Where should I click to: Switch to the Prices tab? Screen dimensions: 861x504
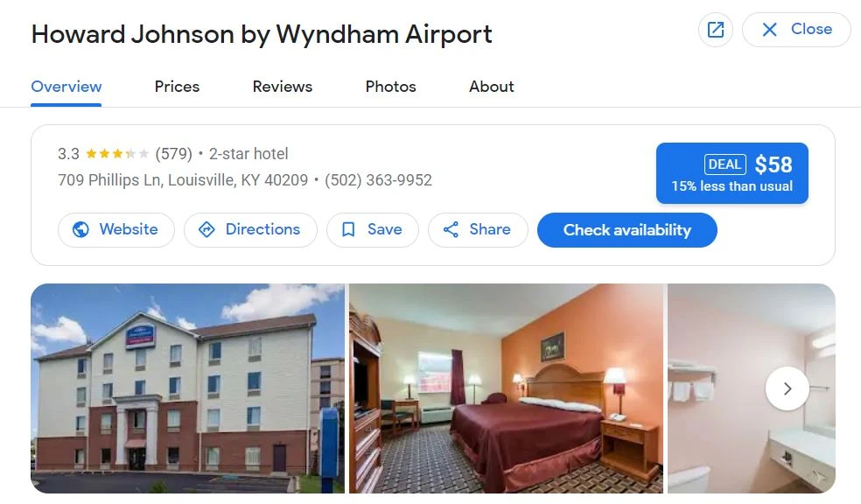(x=177, y=87)
